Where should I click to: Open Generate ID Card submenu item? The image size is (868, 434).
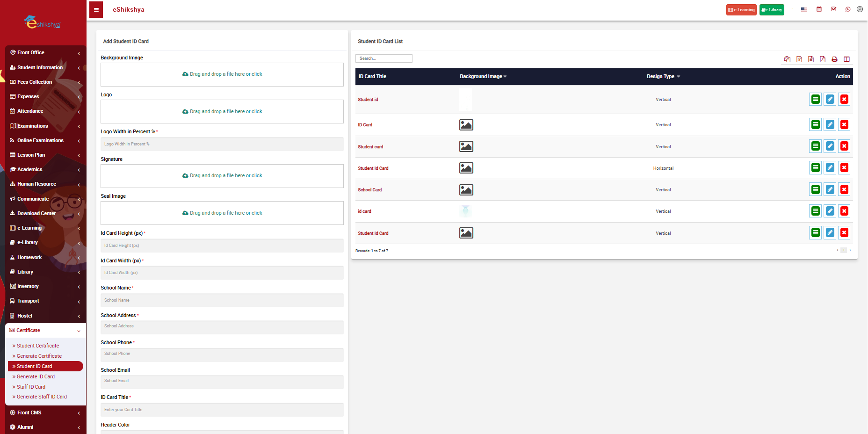36,376
